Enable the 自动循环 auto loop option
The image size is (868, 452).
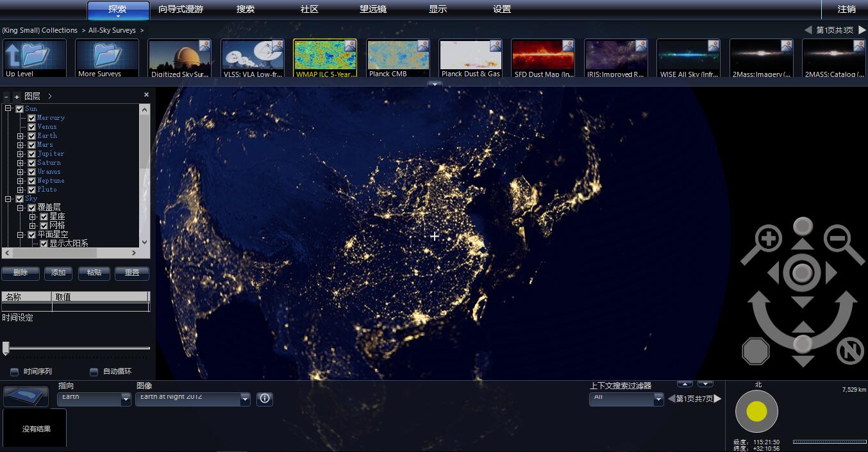[x=94, y=372]
